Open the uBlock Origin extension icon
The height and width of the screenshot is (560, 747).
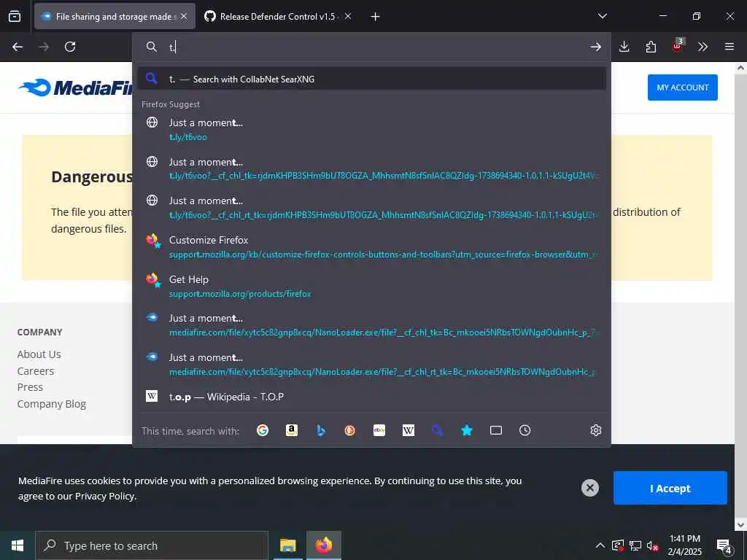coord(677,46)
